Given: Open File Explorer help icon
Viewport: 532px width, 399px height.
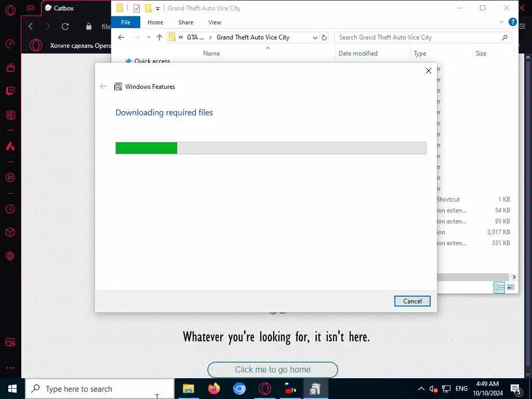Looking at the screenshot, I should (x=512, y=22).
